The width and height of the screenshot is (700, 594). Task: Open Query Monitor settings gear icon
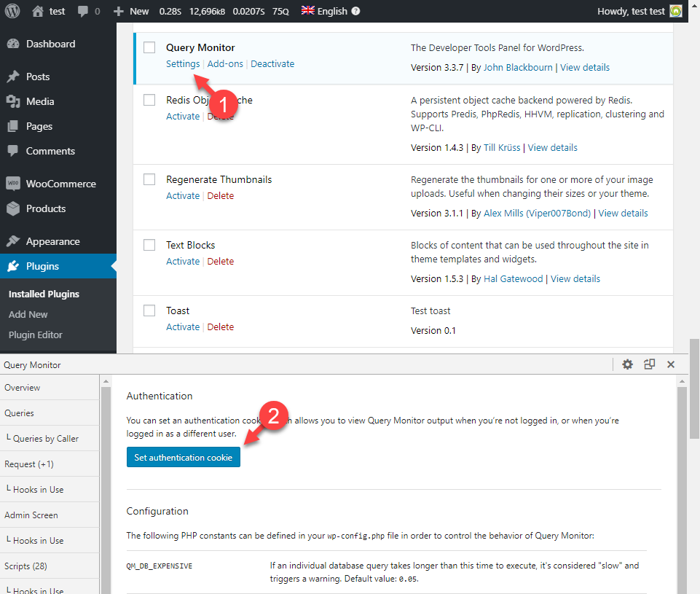point(628,364)
